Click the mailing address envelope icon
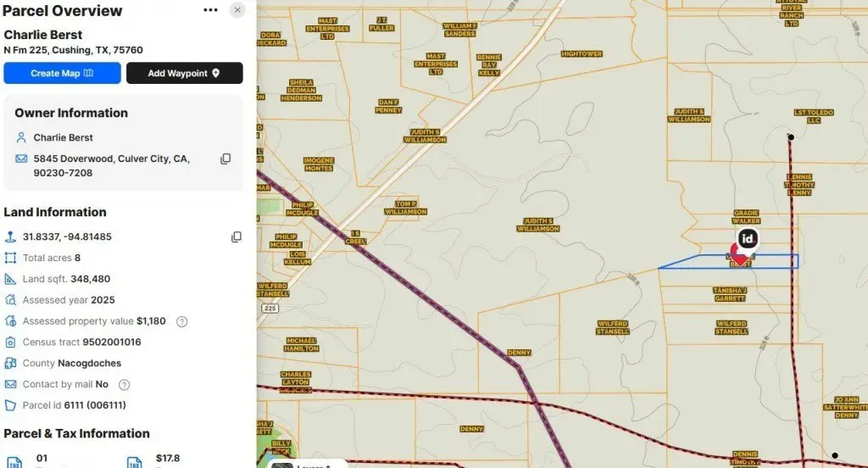Viewport: 868px width, 468px height. (x=21, y=159)
